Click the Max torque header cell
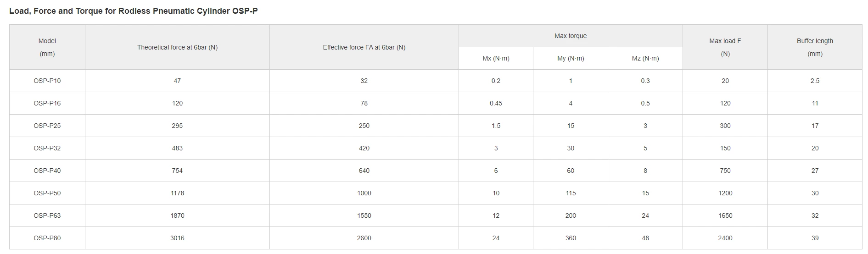This screenshot has height=254, width=868. pos(570,36)
